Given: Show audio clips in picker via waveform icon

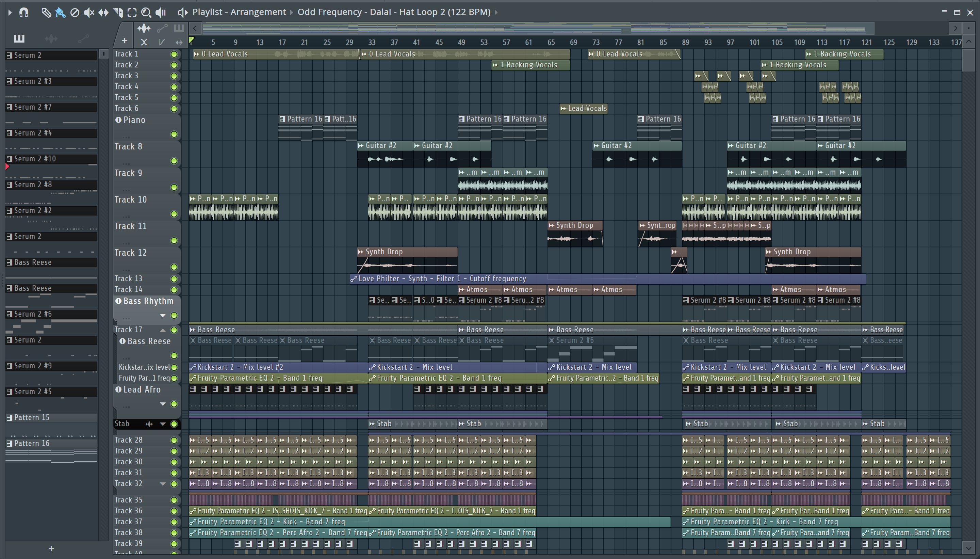Looking at the screenshot, I should point(51,38).
